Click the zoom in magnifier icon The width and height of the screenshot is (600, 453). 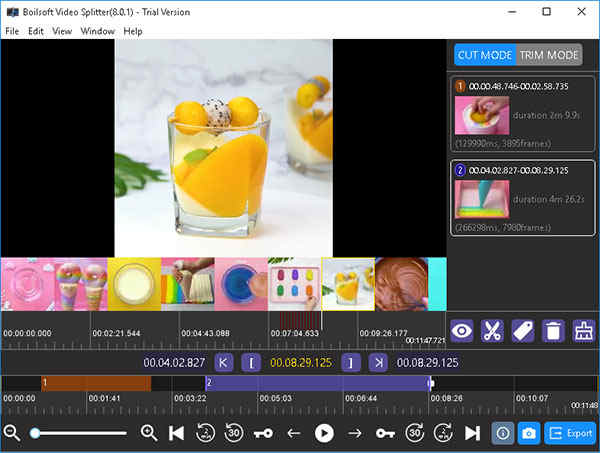click(x=149, y=433)
